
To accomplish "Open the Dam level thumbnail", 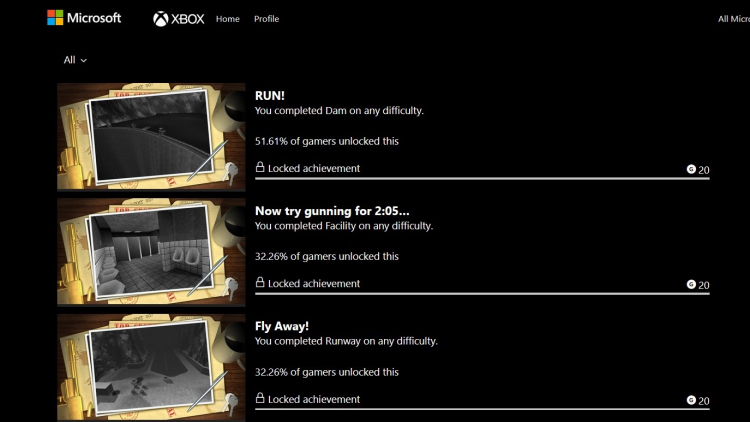I will [x=151, y=137].
